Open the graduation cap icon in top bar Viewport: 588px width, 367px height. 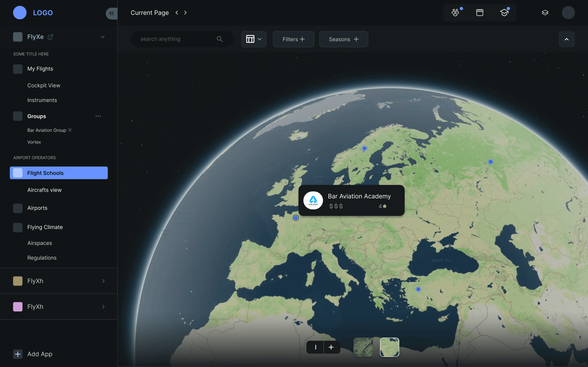pos(504,12)
